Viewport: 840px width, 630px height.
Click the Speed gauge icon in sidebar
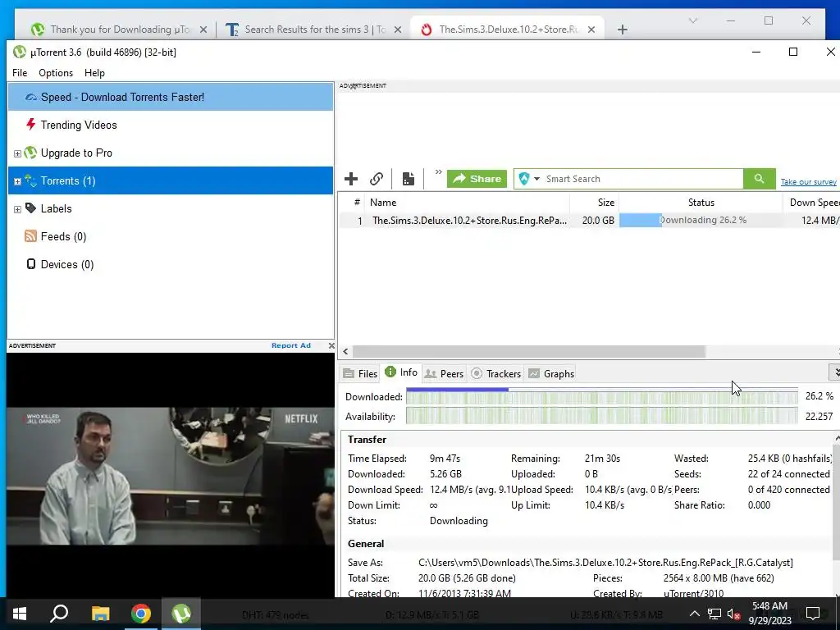(x=30, y=97)
